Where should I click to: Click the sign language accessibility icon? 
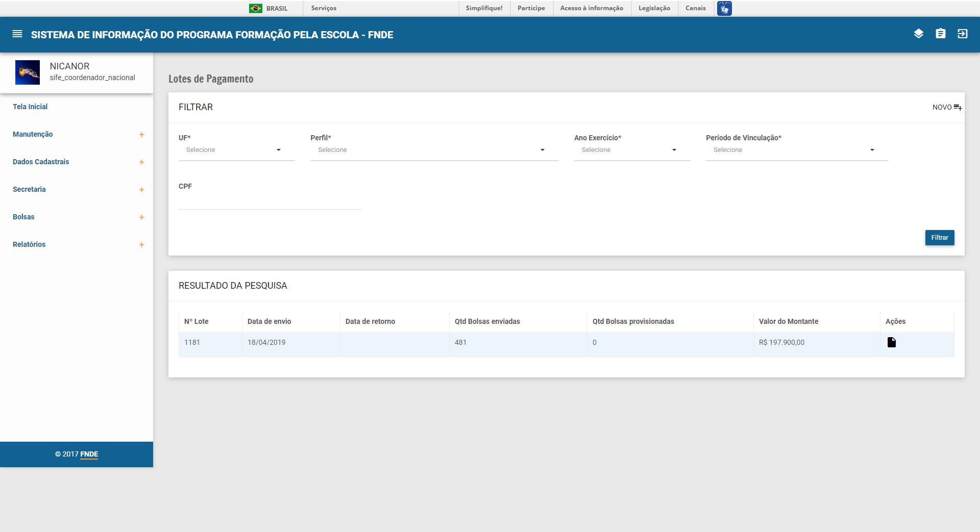click(724, 9)
